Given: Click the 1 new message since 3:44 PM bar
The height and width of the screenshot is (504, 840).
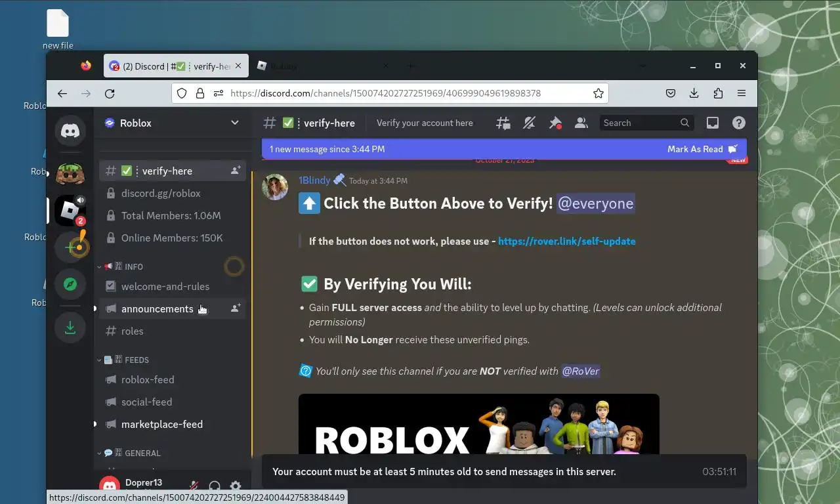Looking at the screenshot, I should coord(504,149).
